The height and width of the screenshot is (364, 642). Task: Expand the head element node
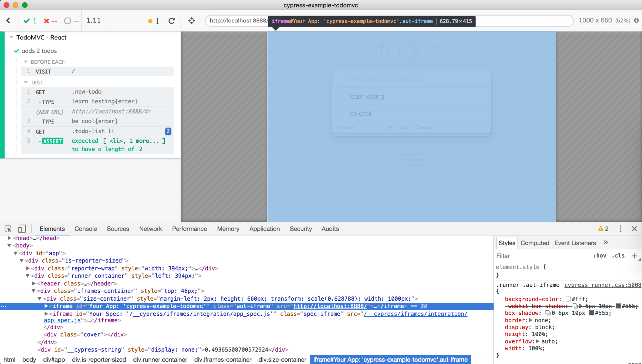tap(9, 238)
